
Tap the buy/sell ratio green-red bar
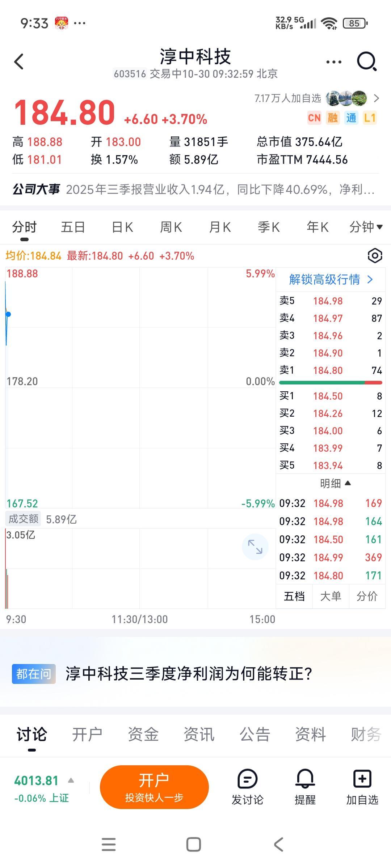[331, 382]
